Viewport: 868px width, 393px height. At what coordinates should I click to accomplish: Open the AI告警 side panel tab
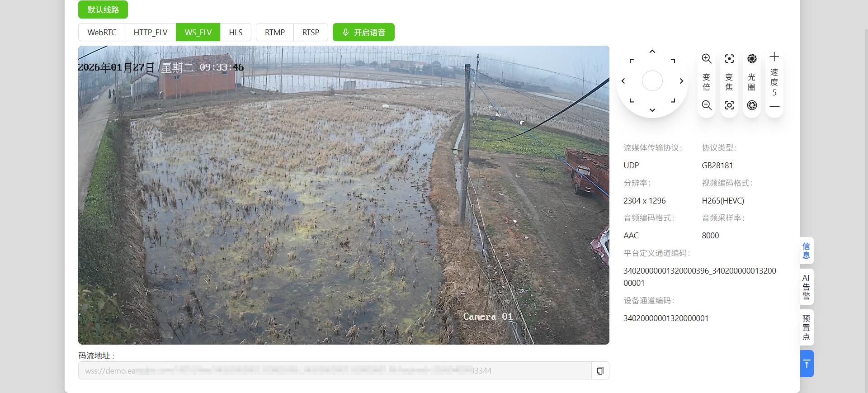tap(807, 287)
